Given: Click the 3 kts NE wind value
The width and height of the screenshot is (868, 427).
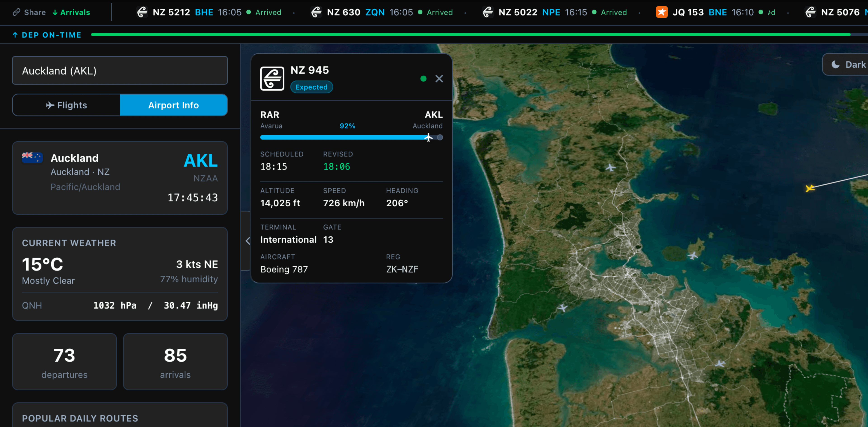Looking at the screenshot, I should point(197,265).
